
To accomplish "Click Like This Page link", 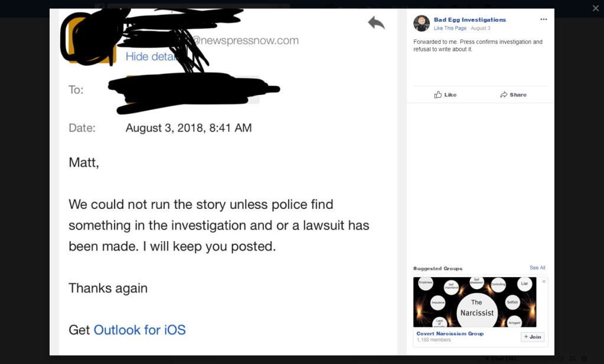I will (x=450, y=28).
